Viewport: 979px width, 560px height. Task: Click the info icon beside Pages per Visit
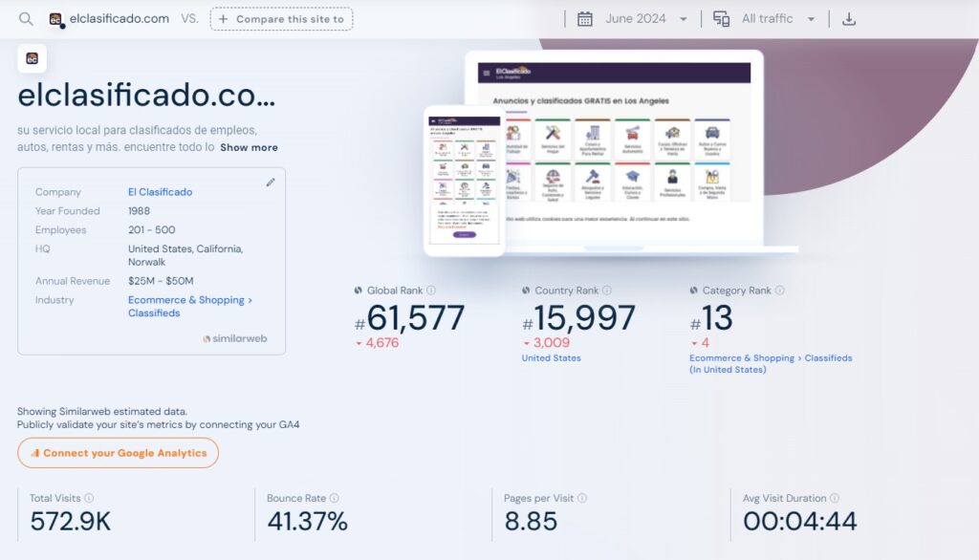pyautogui.click(x=582, y=498)
